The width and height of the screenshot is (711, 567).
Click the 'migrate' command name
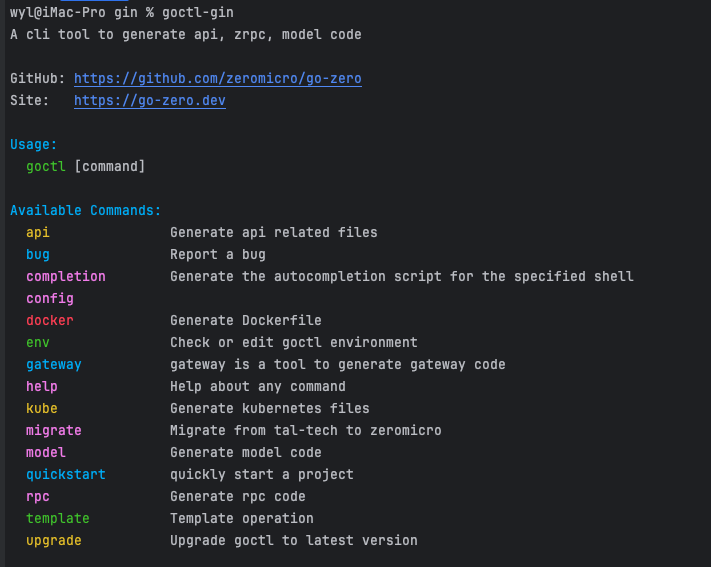(54, 430)
